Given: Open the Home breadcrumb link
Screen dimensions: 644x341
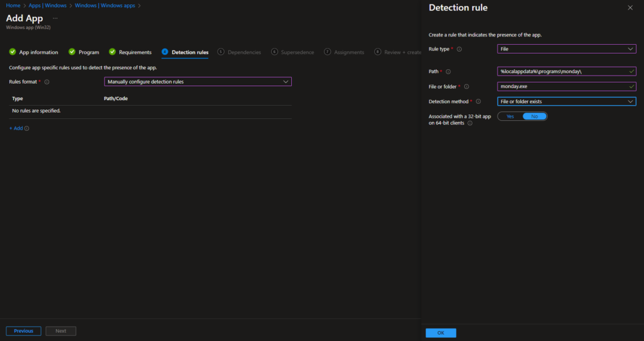Looking at the screenshot, I should click(13, 6).
